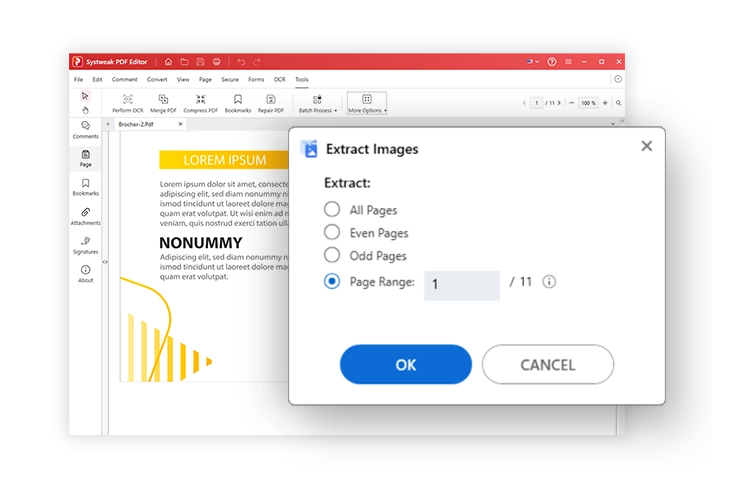Open the Forms menu

point(256,79)
